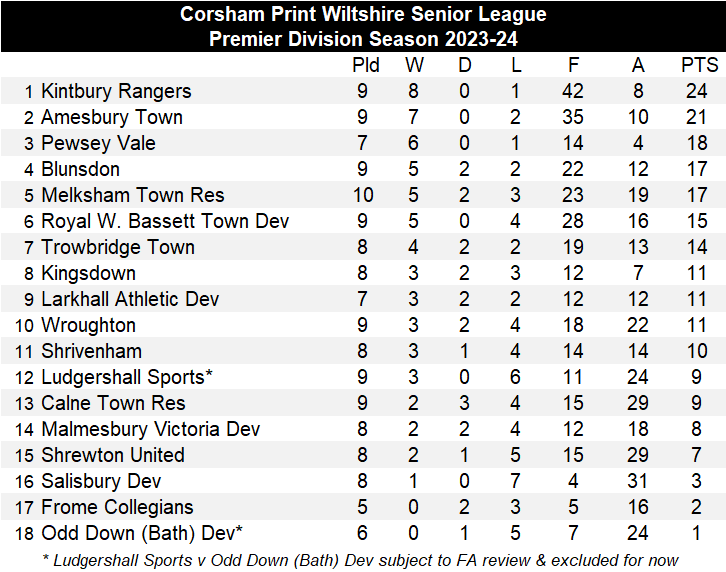Click the PTS column header
This screenshot has width=726, height=572.
pyautogui.click(x=700, y=65)
